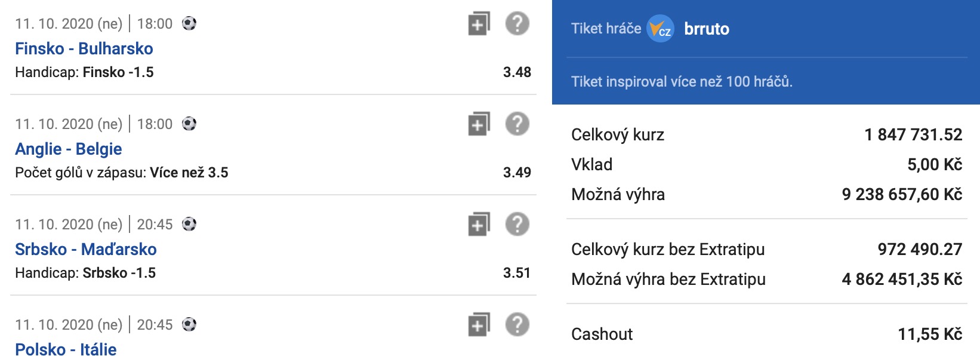Click the CZ player avatar badge
The width and height of the screenshot is (980, 356).
pos(660,29)
